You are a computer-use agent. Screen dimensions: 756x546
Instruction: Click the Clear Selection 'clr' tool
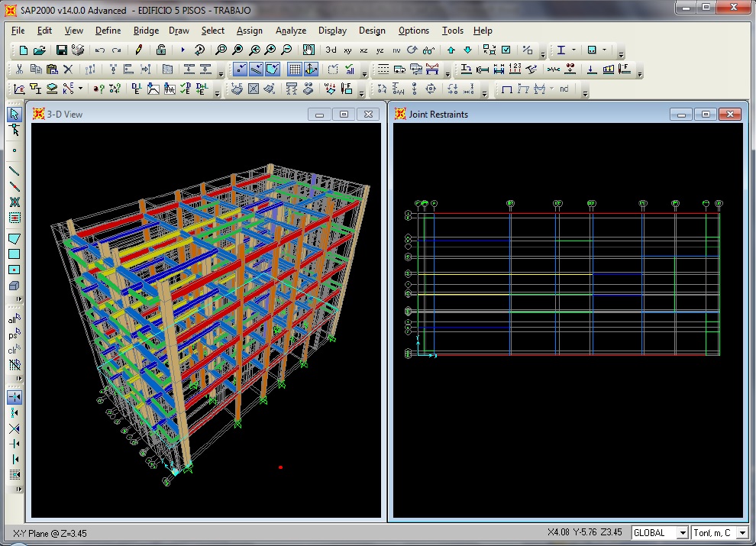[15, 350]
